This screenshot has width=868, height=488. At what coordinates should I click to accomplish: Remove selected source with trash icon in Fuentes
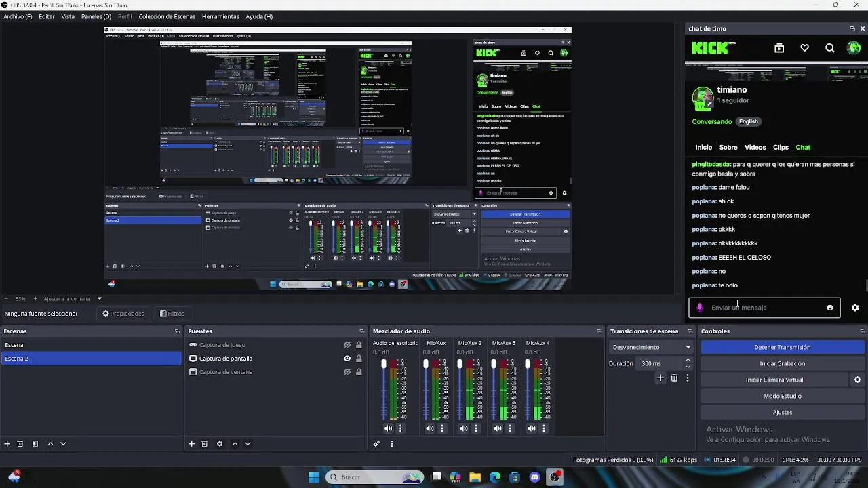tap(205, 444)
